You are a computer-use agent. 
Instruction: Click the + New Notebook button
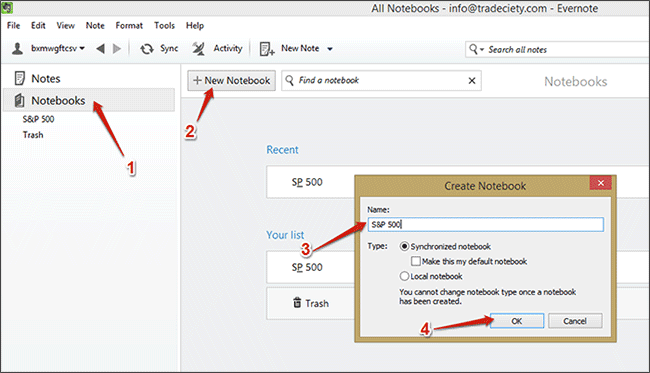coord(231,80)
